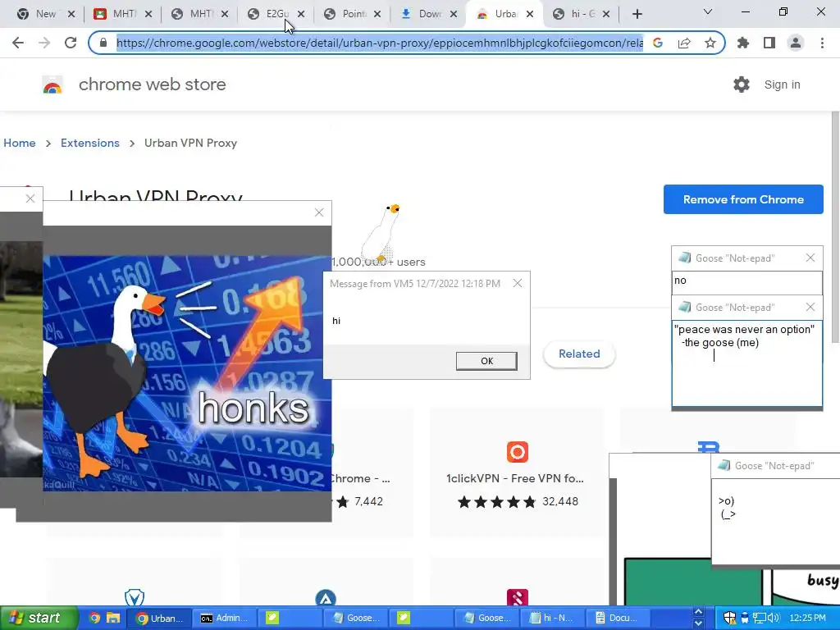The height and width of the screenshot is (630, 840).
Task: Toggle the Chrome side panel icon
Action: (x=769, y=43)
